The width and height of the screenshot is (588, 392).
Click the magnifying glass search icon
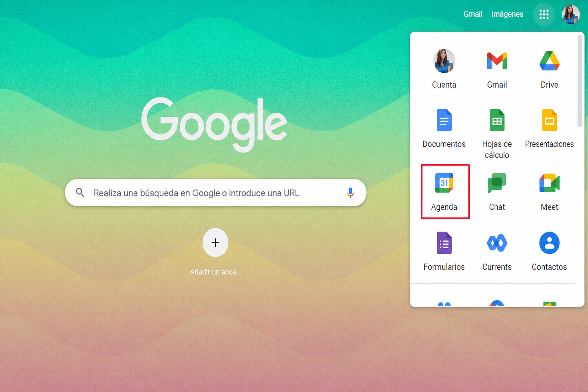(80, 193)
